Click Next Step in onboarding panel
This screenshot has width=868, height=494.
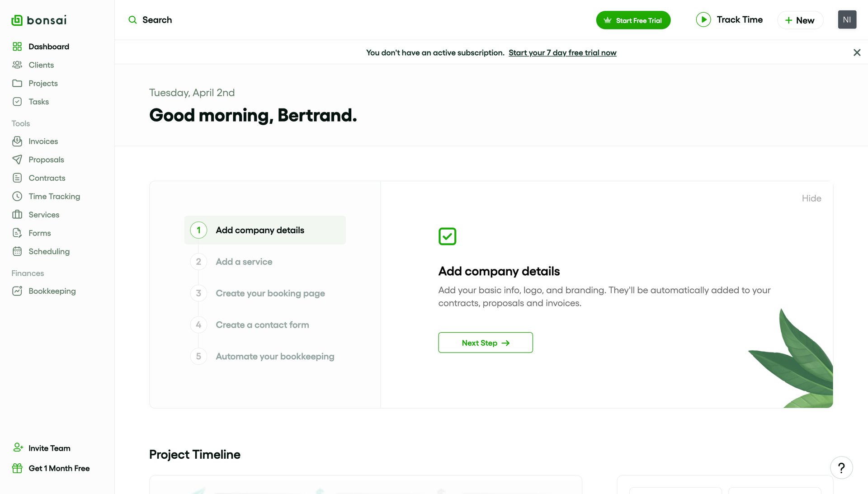pyautogui.click(x=485, y=343)
